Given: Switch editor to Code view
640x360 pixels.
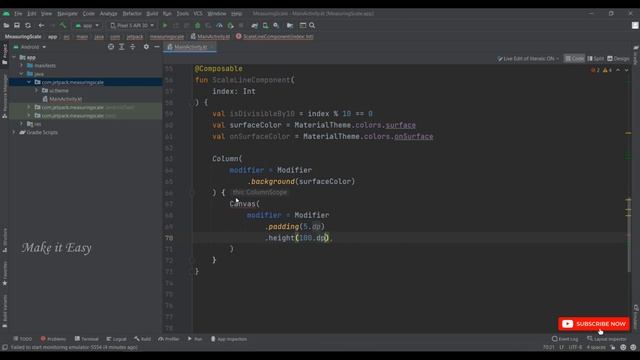Looking at the screenshot, I should (574, 59).
